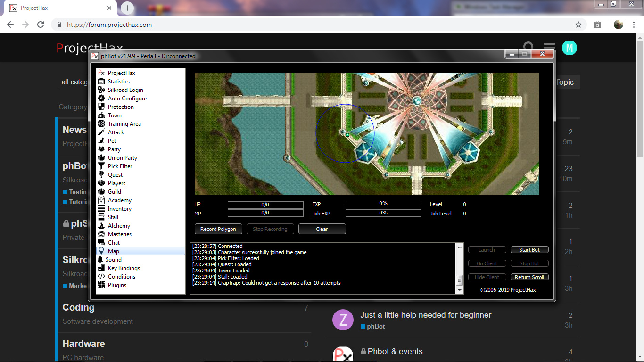Click the Sound bell icon

(101, 260)
